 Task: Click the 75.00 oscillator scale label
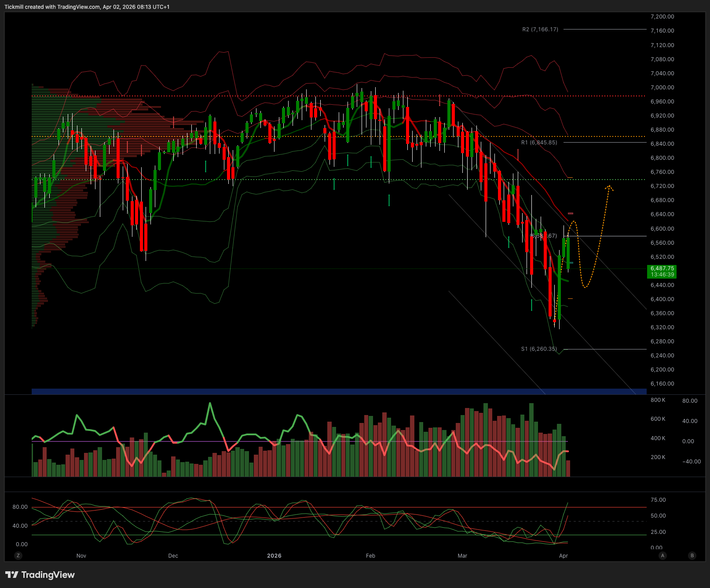[x=658, y=500]
